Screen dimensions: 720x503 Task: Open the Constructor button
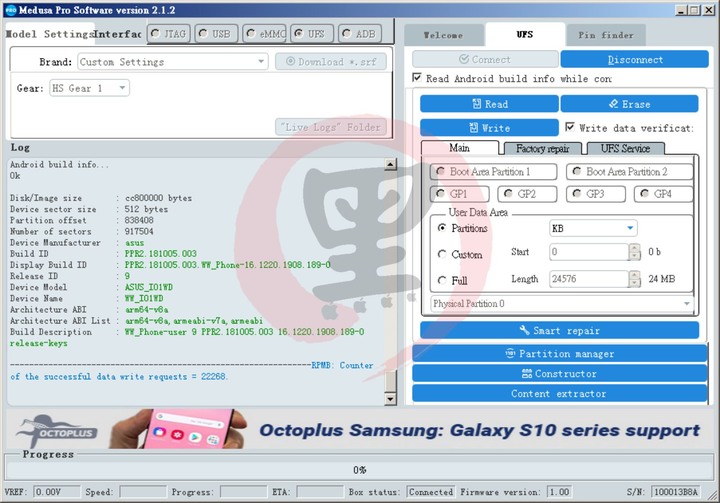[559, 373]
